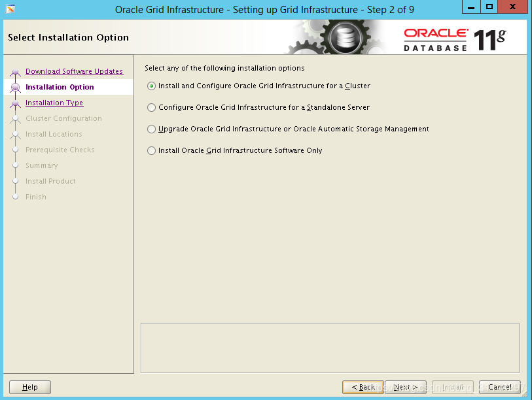Click the Installation Type step marker icon
Viewport: 532px width, 400px height.
[x=15, y=103]
